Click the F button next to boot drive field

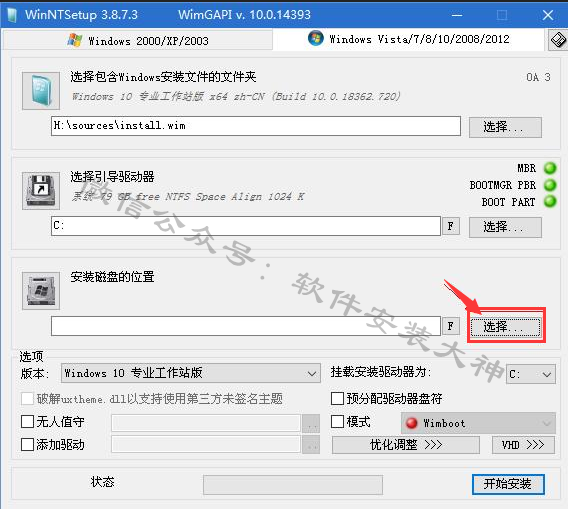tap(451, 226)
